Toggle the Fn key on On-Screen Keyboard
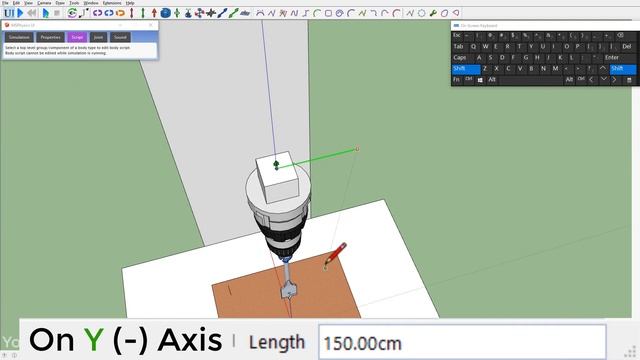This screenshot has width=640, height=360. click(x=456, y=80)
